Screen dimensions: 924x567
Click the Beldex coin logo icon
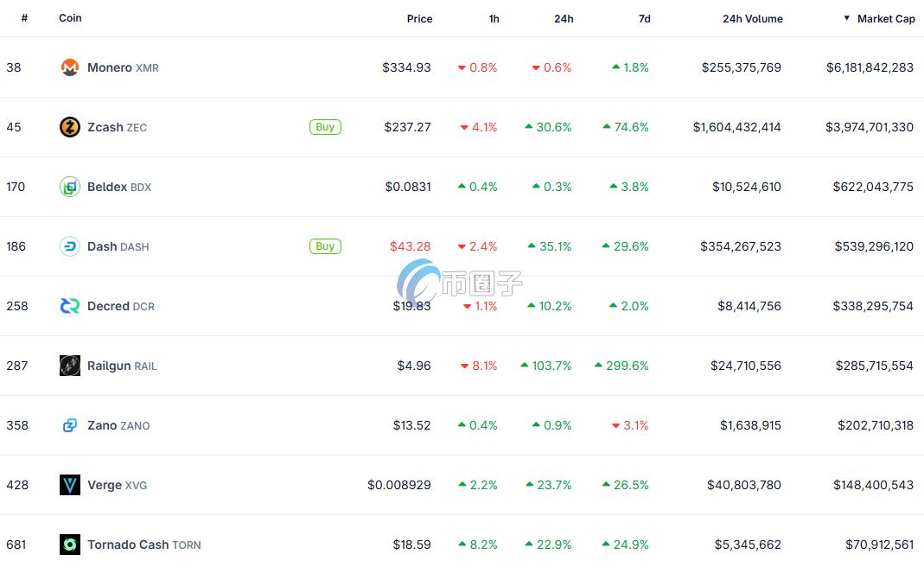(x=70, y=187)
